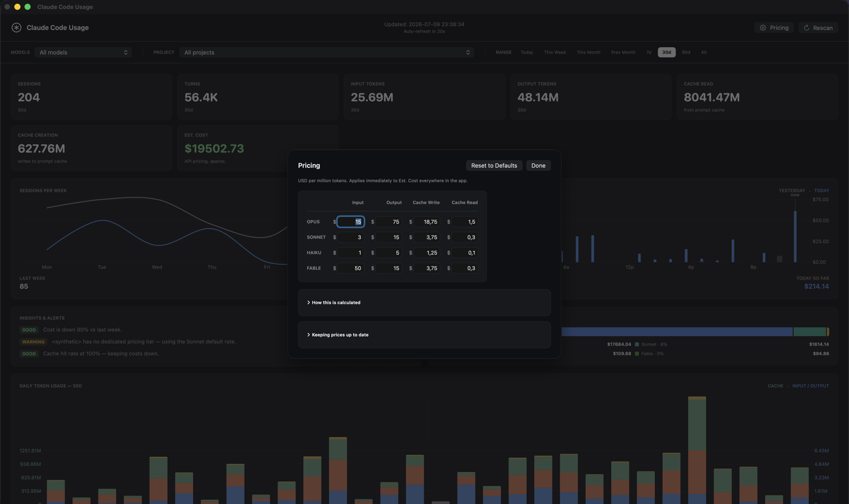Screen dimensions: 849x504
Task: Edit the Fable Input price field
Action: [x=351, y=268]
